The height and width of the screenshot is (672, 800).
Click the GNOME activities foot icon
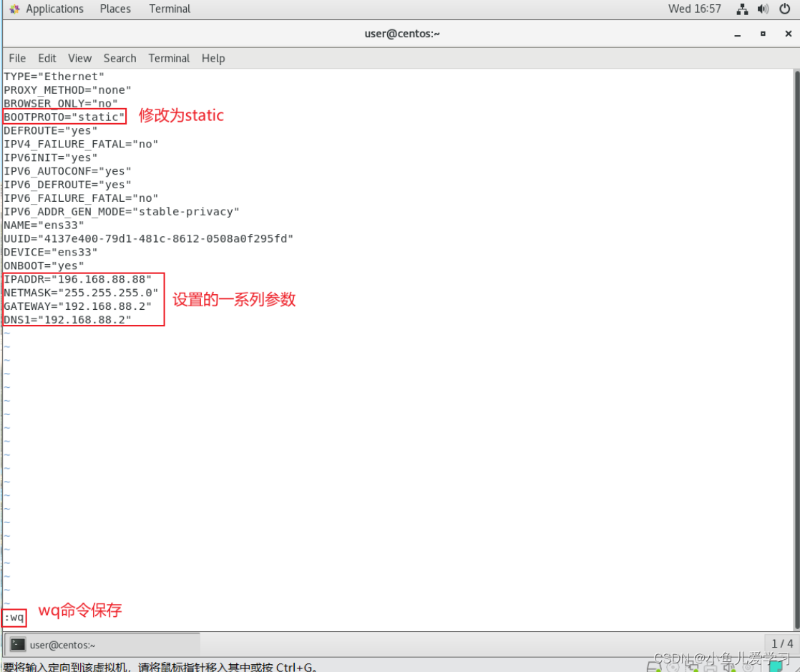pos(14,9)
